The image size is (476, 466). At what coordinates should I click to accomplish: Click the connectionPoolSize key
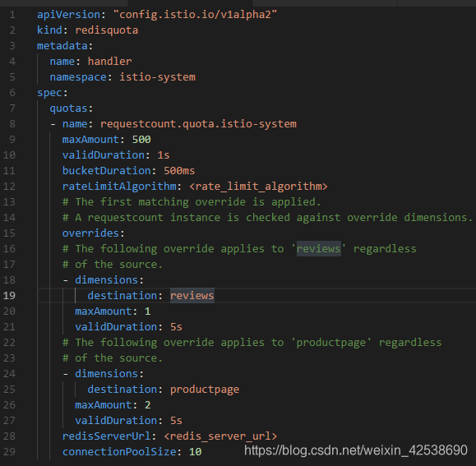[x=119, y=452]
